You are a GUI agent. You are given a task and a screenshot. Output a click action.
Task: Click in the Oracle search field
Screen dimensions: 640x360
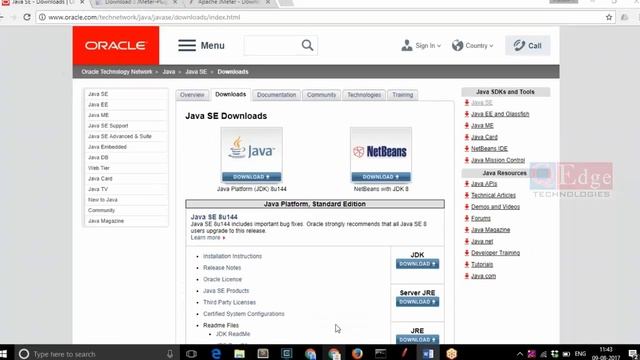272,45
